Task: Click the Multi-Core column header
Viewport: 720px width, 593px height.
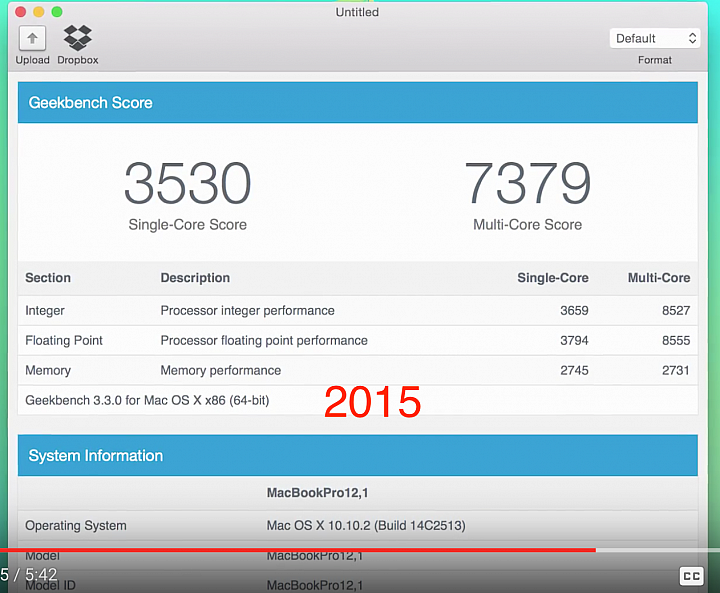Action: tap(659, 278)
